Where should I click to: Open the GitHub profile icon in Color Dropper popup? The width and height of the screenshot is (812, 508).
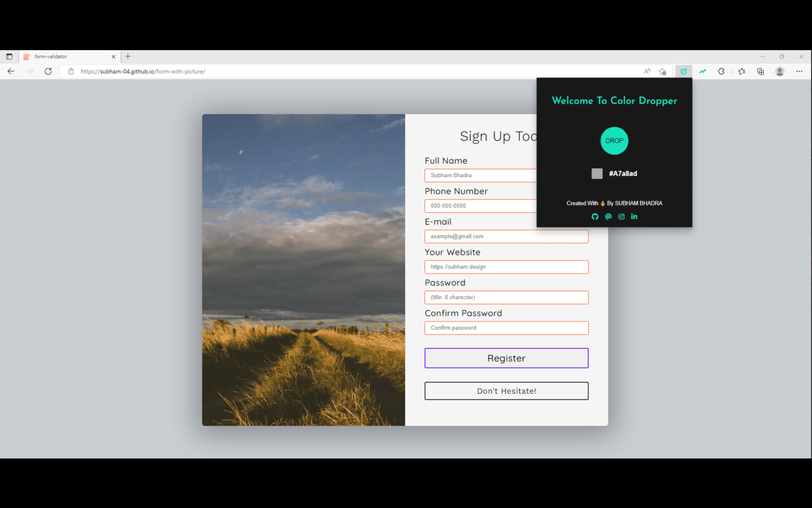click(594, 217)
